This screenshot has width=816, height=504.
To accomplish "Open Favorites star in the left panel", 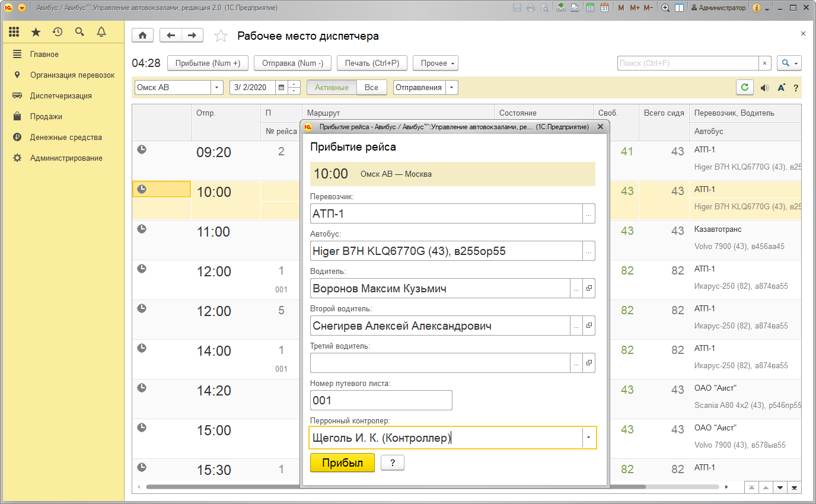I will coord(36,32).
